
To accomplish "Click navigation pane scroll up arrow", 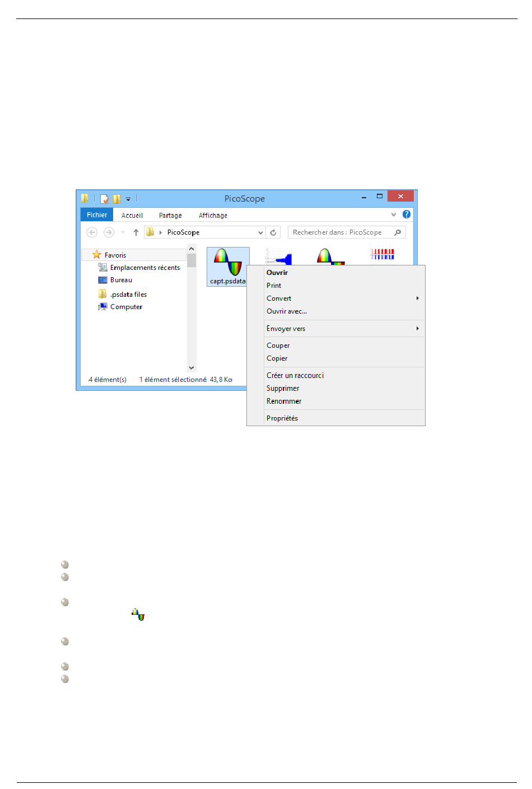I will pos(192,249).
